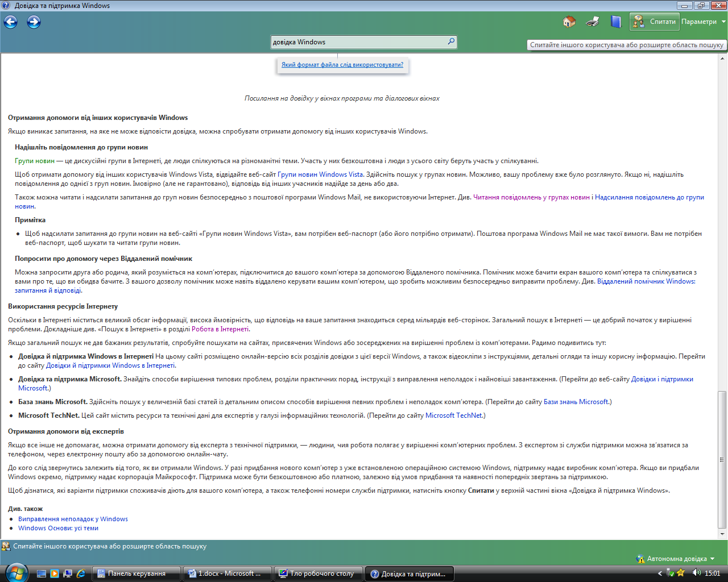The width and height of the screenshot is (728, 582).
Task: Click the Show Desktop quick launch icon
Action: [x=41, y=573]
